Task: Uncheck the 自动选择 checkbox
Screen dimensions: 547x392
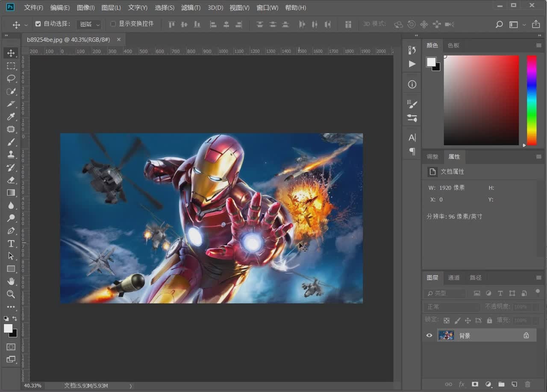Action: pyautogui.click(x=38, y=24)
